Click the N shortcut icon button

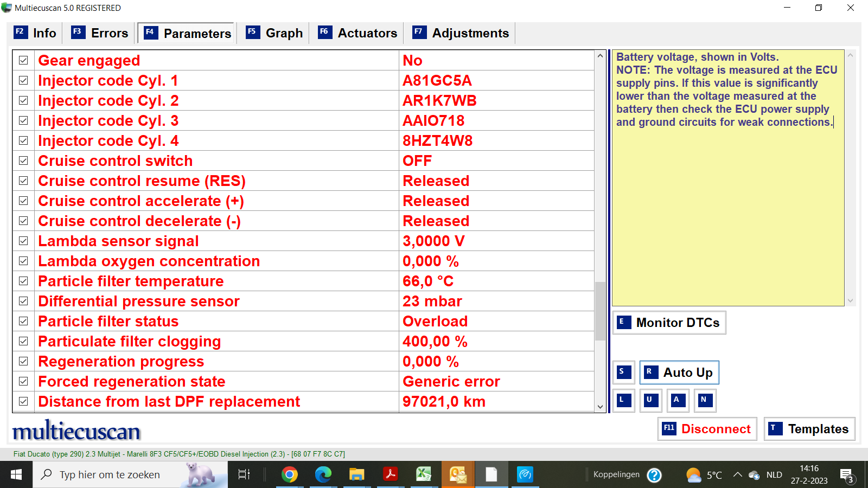coord(705,401)
